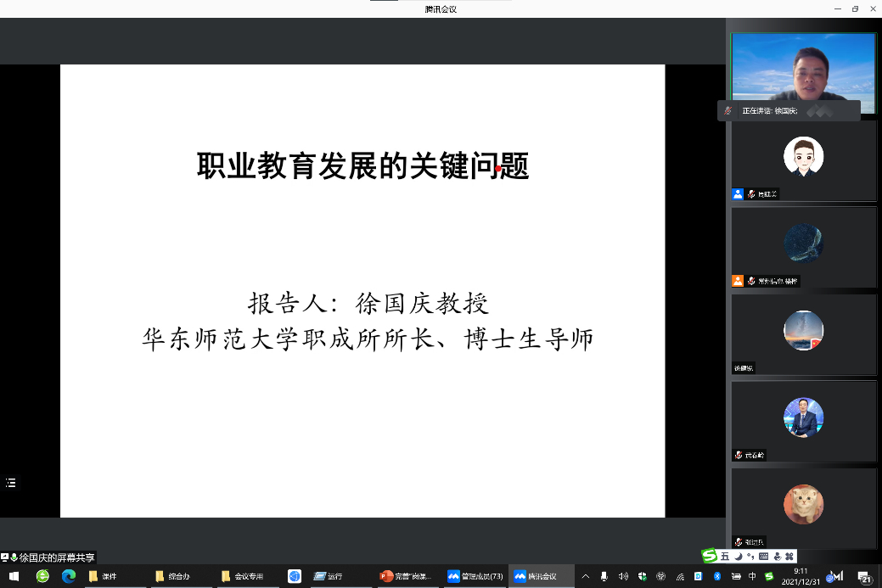Select the suited man avatar participant tile

pyautogui.click(x=803, y=422)
